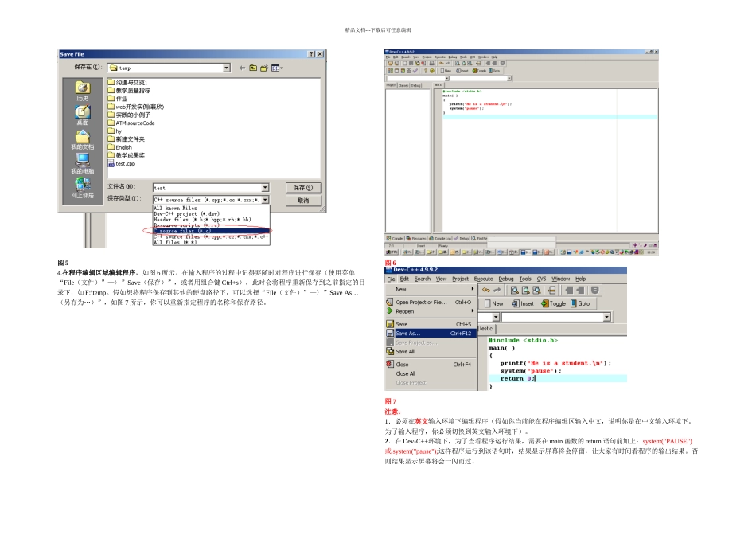The width and height of the screenshot is (756, 535).
Task: Open the Search menu in Figure 7 window
Action: point(423,279)
